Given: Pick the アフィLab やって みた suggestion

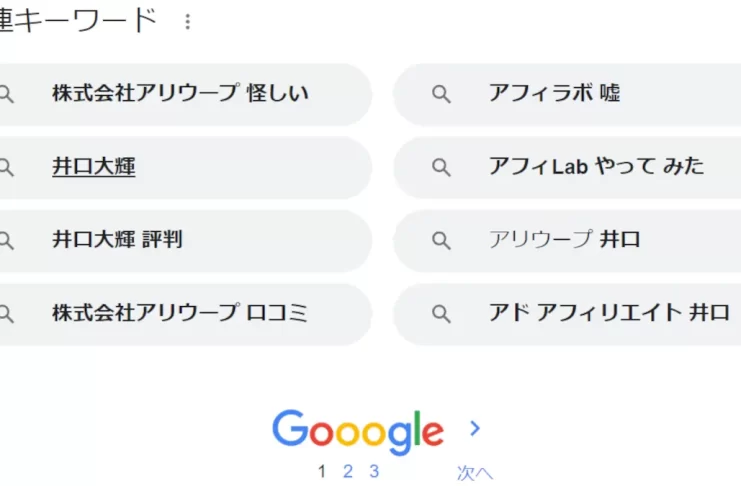Looking at the screenshot, I should point(596,167).
